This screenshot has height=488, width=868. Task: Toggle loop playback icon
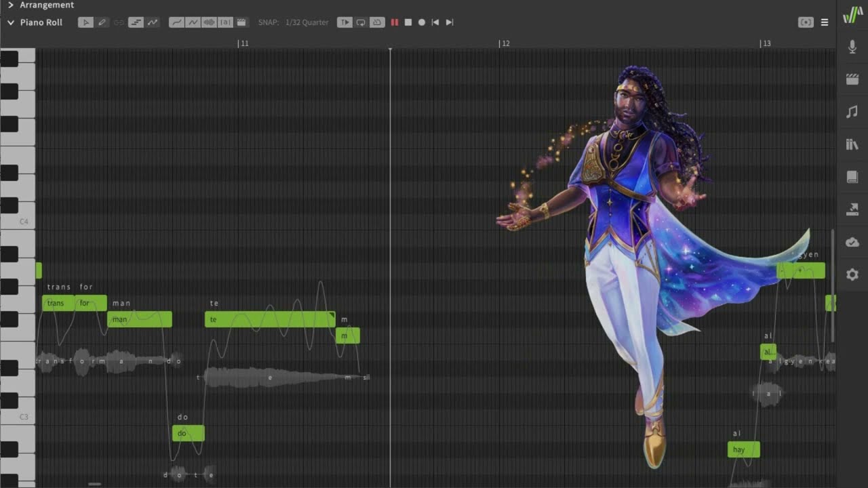[361, 22]
